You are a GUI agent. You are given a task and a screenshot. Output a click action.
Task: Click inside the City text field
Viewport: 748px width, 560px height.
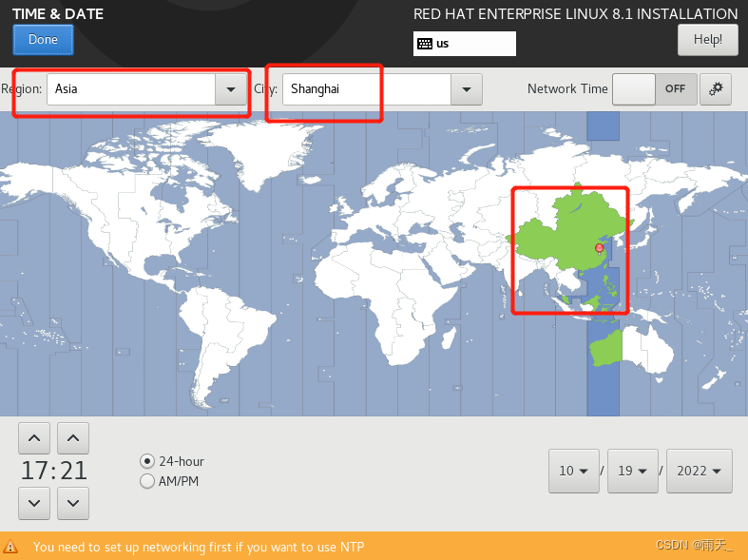366,89
